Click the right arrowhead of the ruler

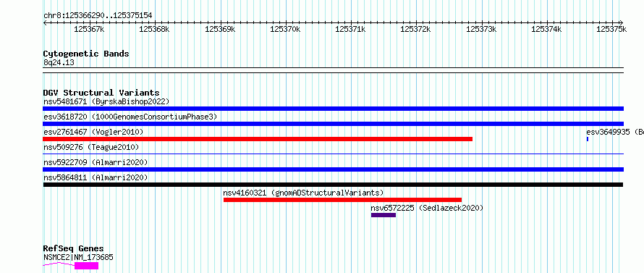pyautogui.click(x=622, y=22)
